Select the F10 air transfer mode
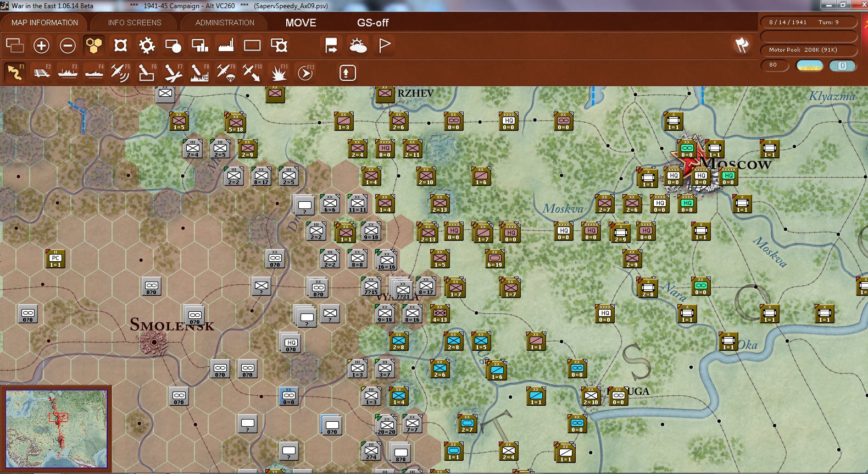This screenshot has height=474, width=868. tap(252, 73)
